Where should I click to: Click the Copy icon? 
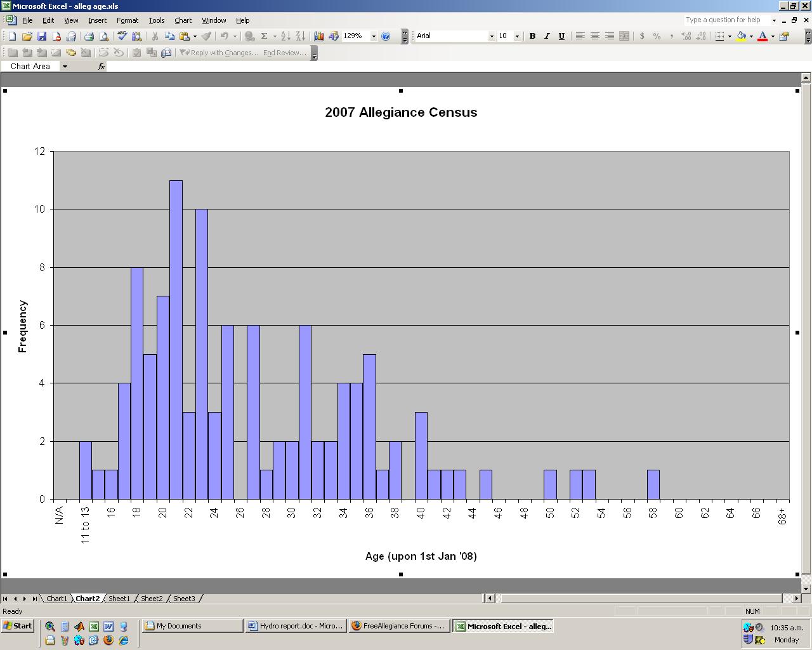[x=169, y=36]
